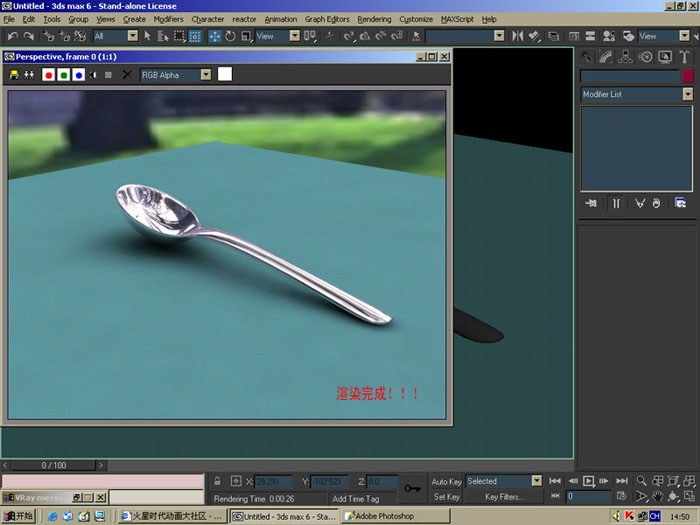This screenshot has height=525, width=700.
Task: Click the Key Filters button
Action: click(504, 497)
